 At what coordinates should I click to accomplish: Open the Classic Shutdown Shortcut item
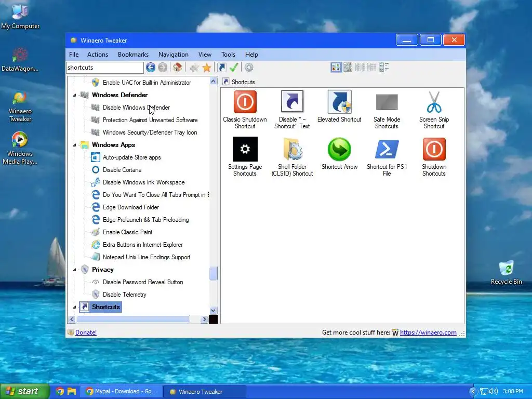click(x=245, y=110)
